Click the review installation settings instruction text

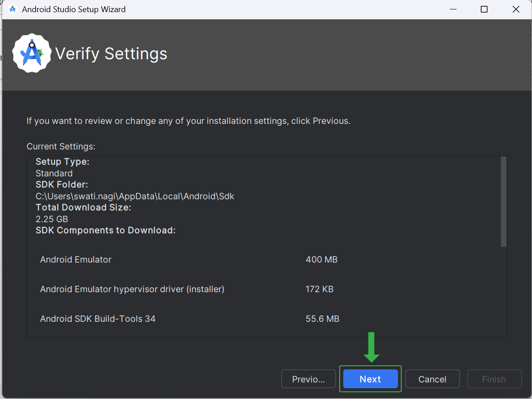[x=189, y=121]
